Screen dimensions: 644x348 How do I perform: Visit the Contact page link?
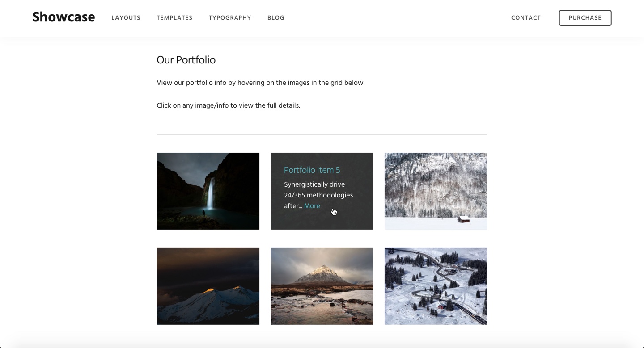[526, 18]
